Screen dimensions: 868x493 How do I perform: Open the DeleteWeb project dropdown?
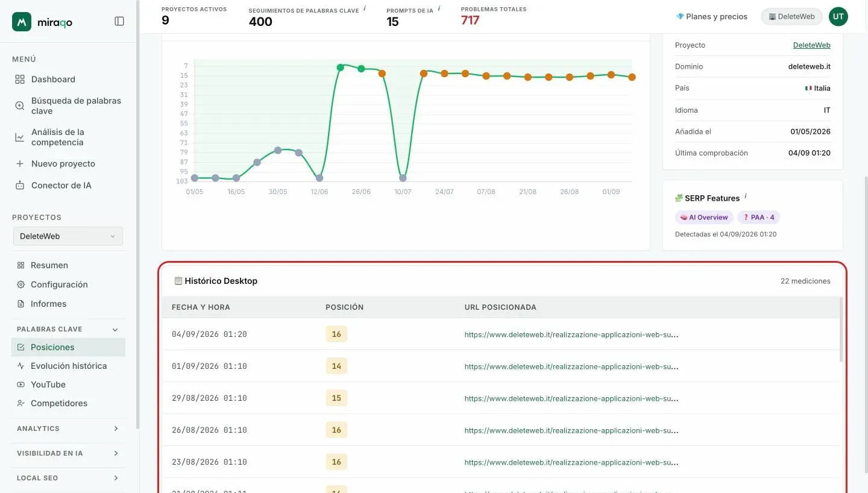[x=68, y=236]
